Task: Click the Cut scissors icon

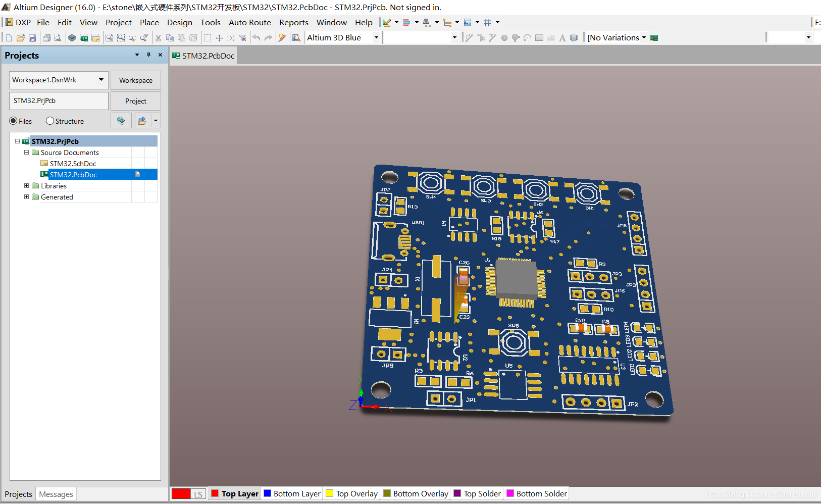Action: coord(158,38)
